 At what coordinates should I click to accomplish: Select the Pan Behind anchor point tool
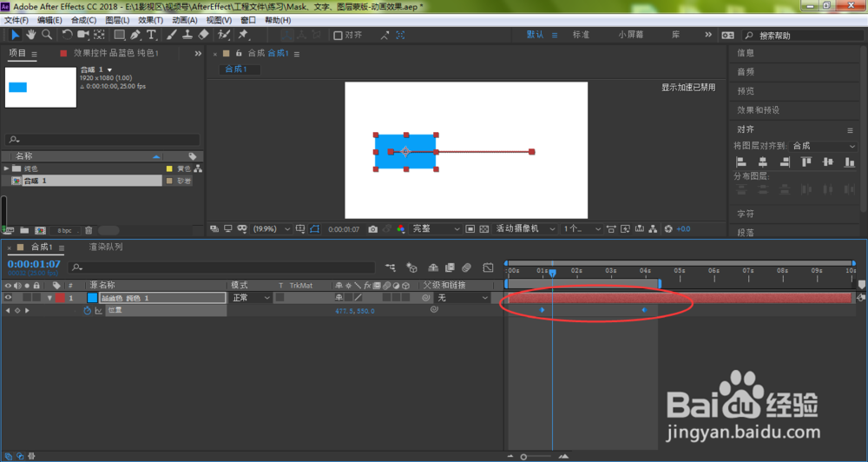click(x=99, y=35)
